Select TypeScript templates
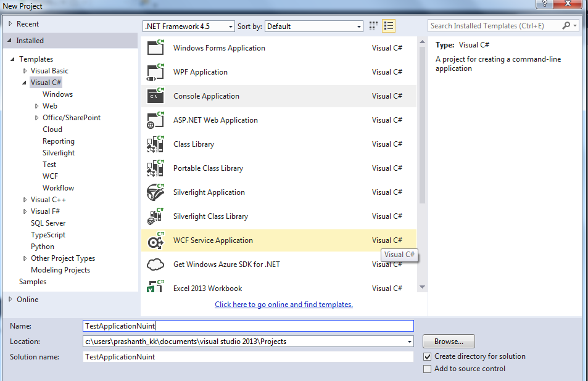This screenshot has height=381, width=588. [x=48, y=235]
